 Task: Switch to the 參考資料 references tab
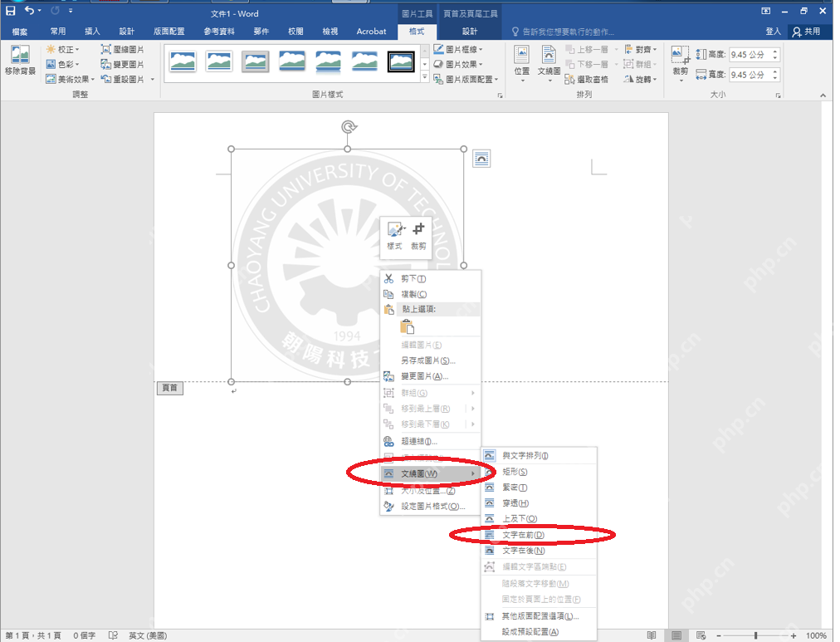219,32
